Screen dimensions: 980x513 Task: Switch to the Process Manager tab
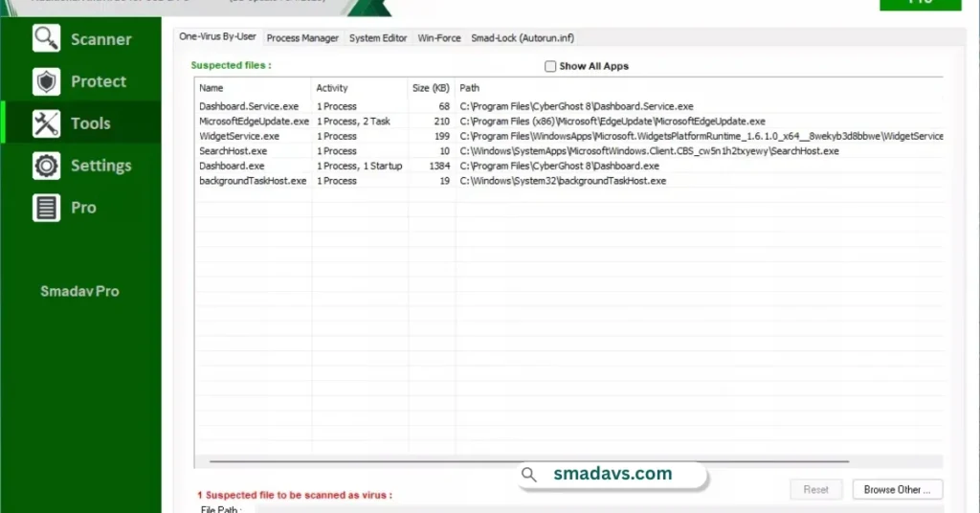pos(302,38)
